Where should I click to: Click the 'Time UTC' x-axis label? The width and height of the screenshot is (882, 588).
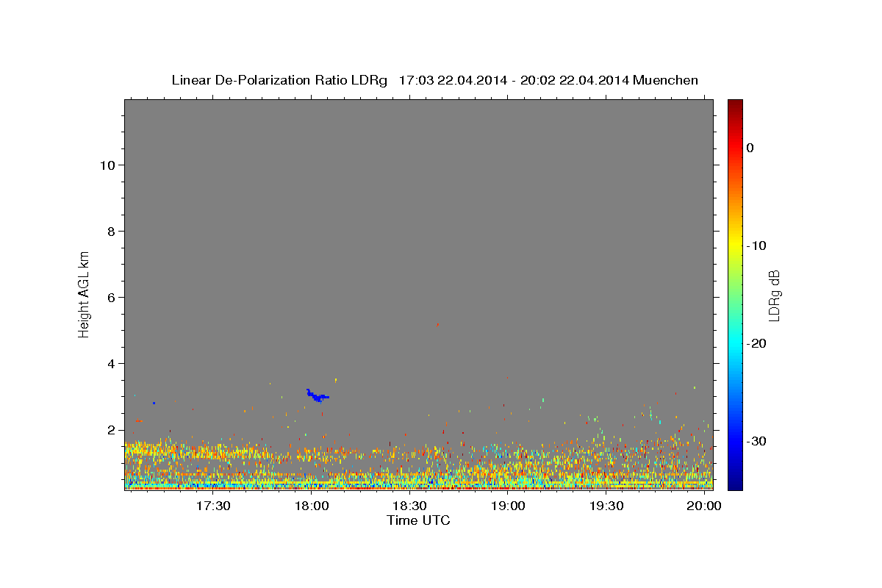click(418, 520)
